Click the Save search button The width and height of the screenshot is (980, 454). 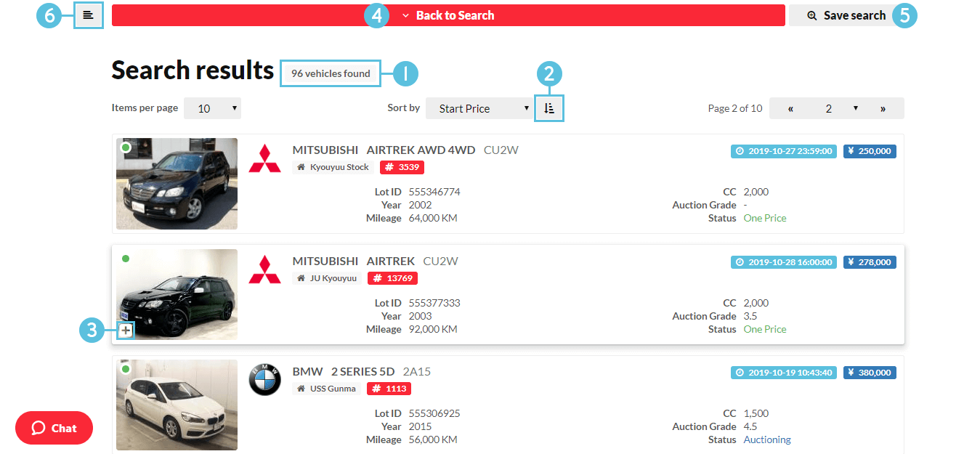[x=846, y=15]
